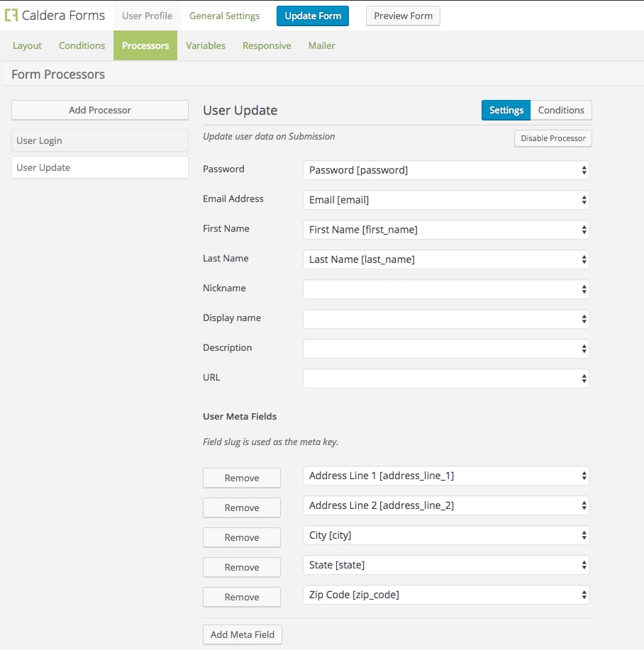Open General Settings

[224, 16]
